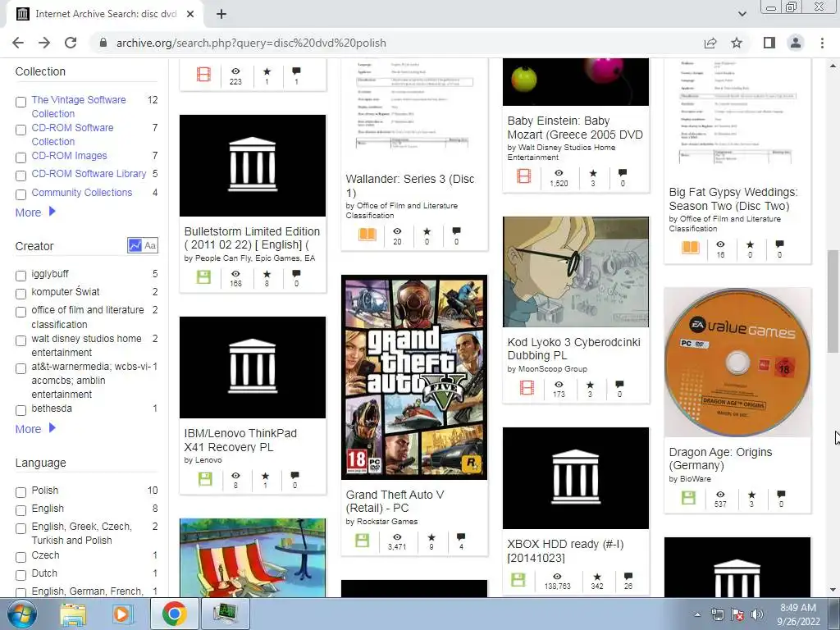
Task: Open the Windows Start button
Action: coord(21,614)
